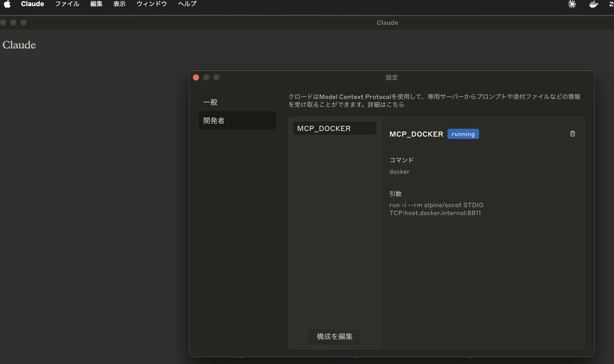Viewport: 614px width, 364px height.
Task: Switch to the 開発者 settings section
Action: (x=213, y=120)
